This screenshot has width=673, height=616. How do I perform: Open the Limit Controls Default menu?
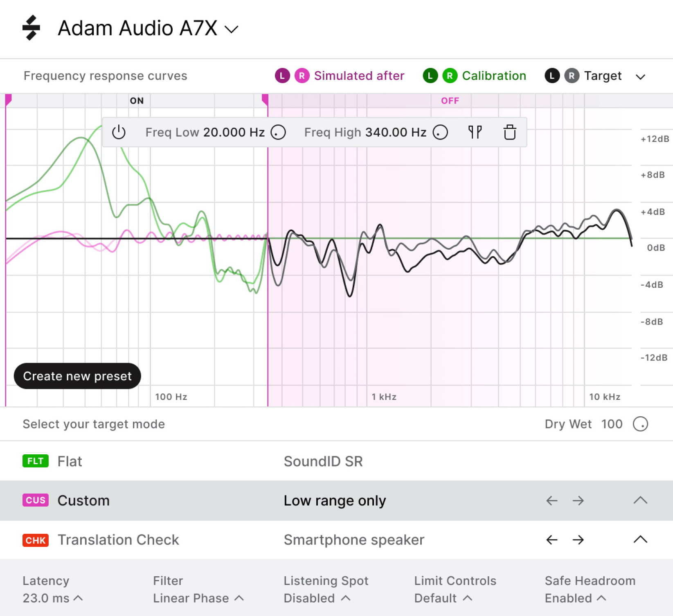point(443,598)
